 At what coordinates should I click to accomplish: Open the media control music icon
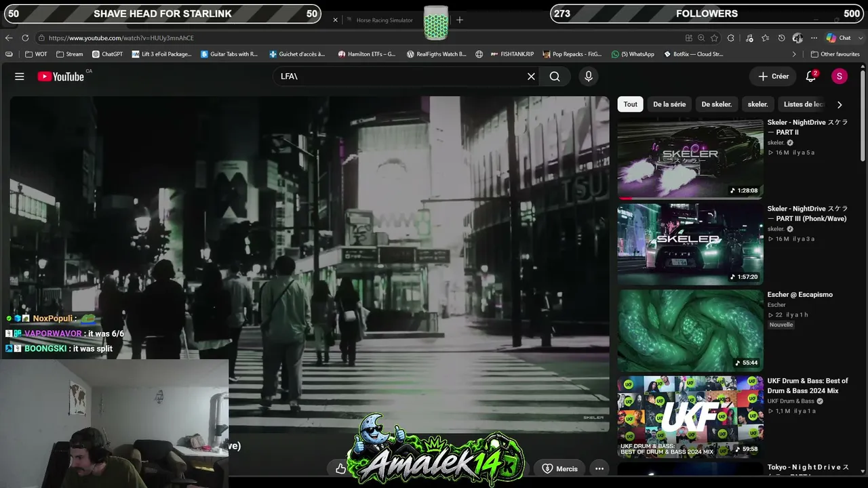[x=749, y=38]
